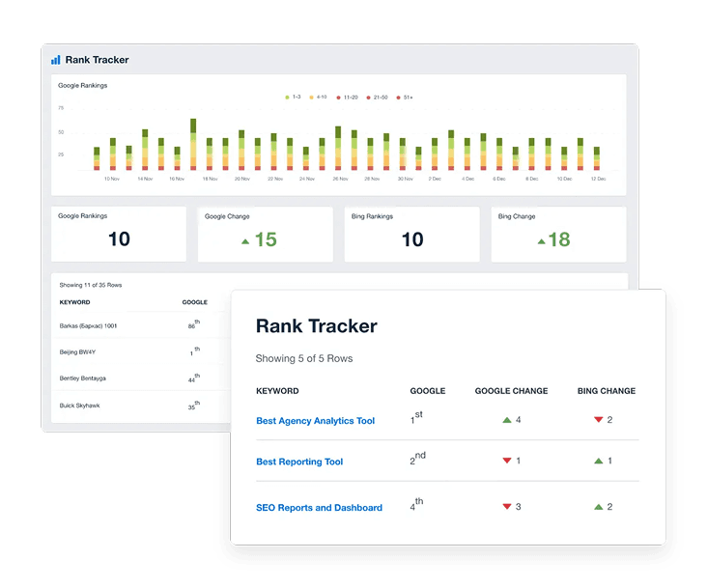The width and height of the screenshot is (707, 588).
Task: Toggle the 21-50 legend series in chart
Action: tap(378, 98)
